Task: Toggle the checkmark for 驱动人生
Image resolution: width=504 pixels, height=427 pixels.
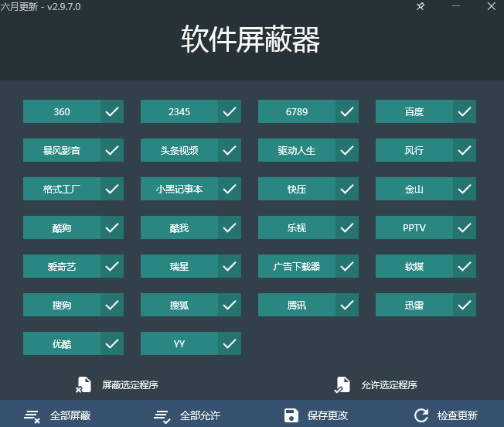Action: pyautogui.click(x=347, y=150)
